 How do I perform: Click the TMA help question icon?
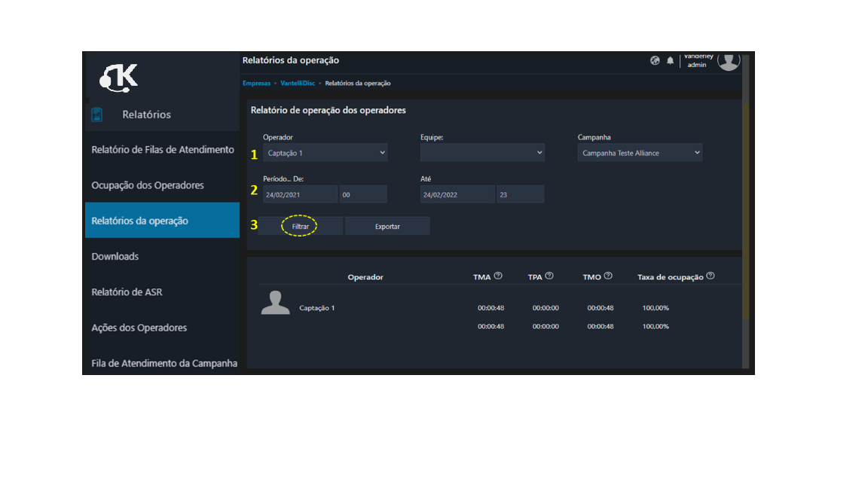click(x=498, y=276)
